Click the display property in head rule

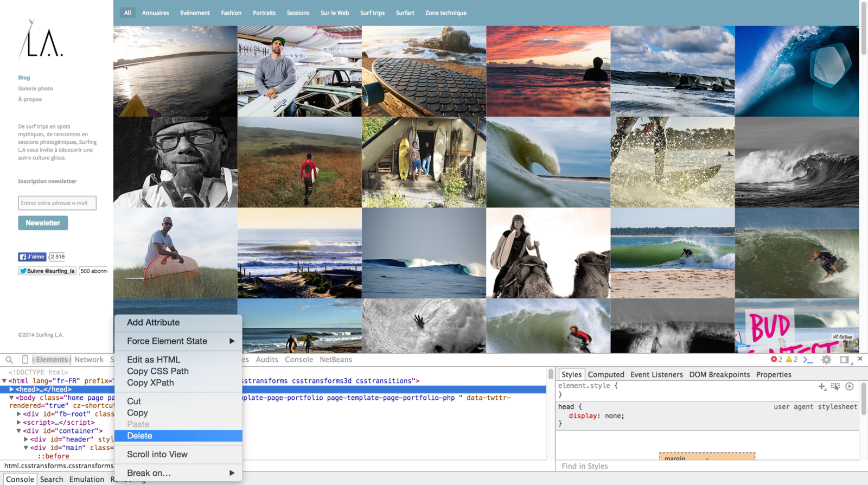click(x=583, y=416)
